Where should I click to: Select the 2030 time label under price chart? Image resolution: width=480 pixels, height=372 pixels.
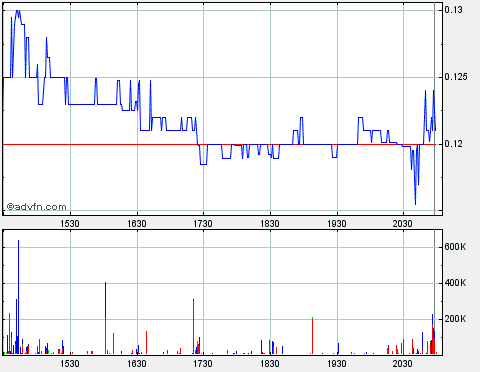[403, 223]
